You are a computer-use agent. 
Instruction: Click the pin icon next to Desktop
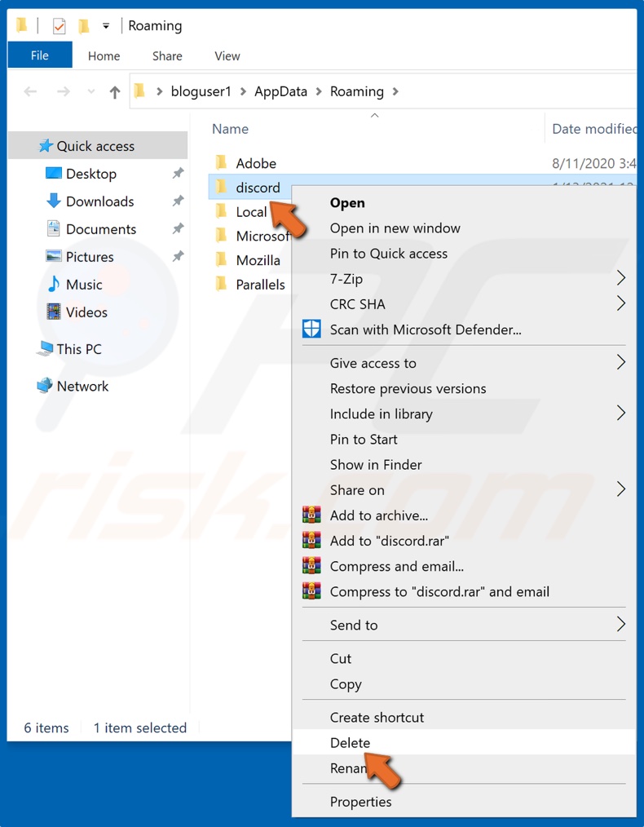pos(179,173)
